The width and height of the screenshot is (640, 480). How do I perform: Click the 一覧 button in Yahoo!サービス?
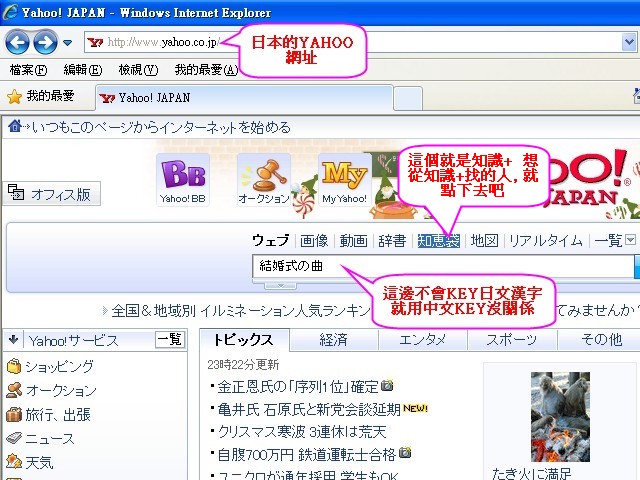[x=169, y=339]
